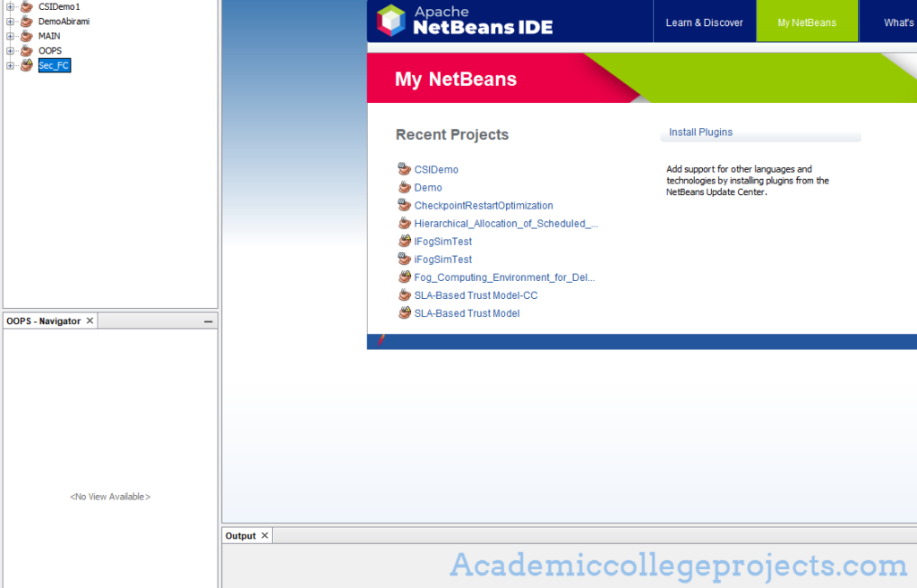Click the Recent Projects heading
This screenshot has height=588, width=917.
(x=452, y=134)
